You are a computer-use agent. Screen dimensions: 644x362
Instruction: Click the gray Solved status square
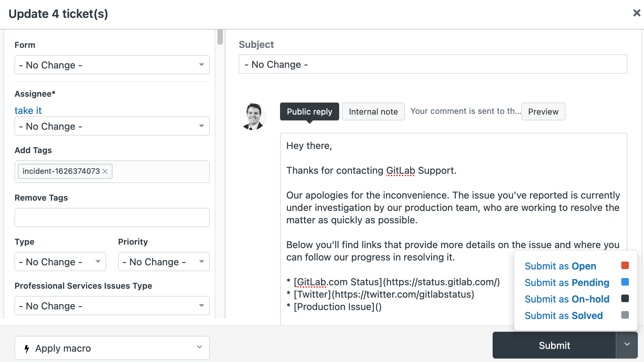coord(625,315)
